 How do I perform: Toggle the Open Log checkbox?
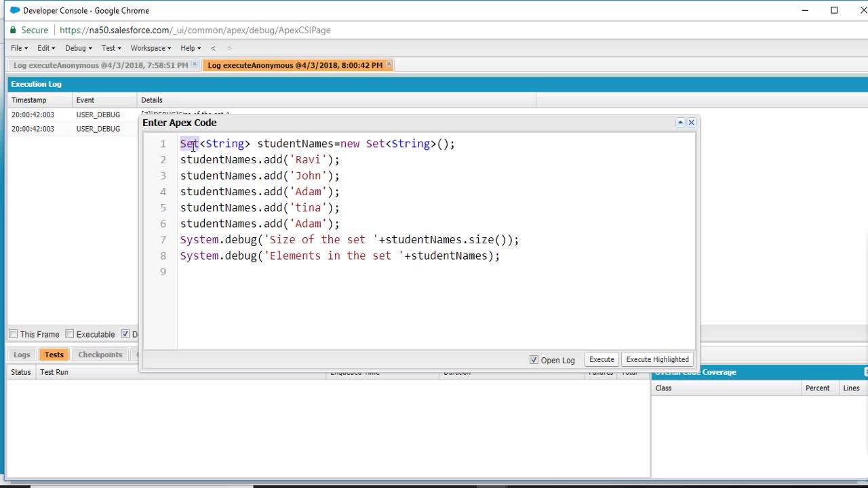pos(534,360)
